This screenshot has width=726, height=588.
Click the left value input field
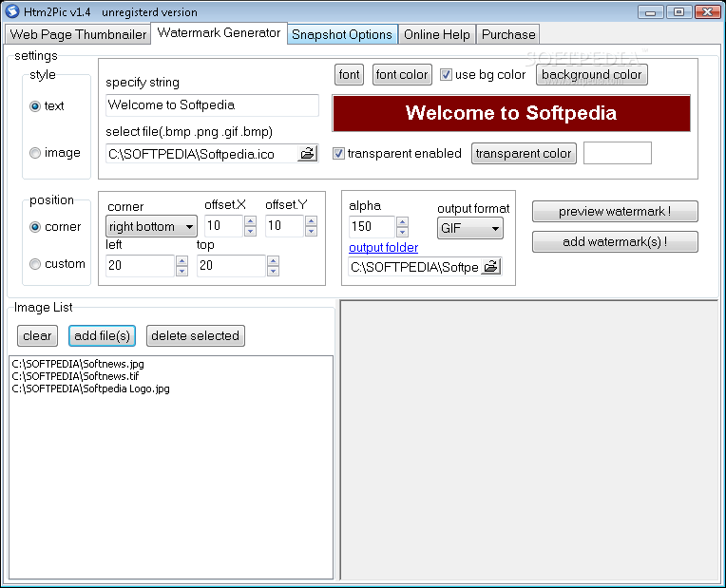coord(141,266)
